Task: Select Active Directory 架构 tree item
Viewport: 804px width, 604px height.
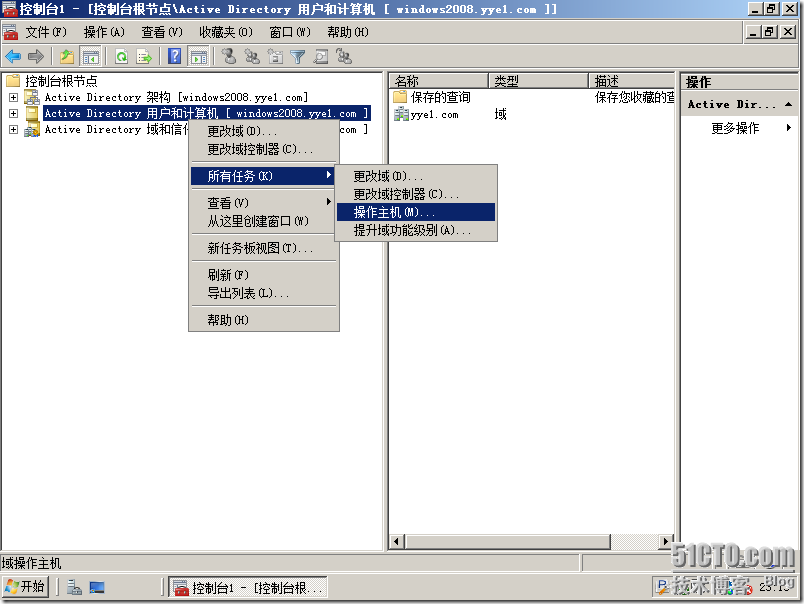Action: (176, 97)
